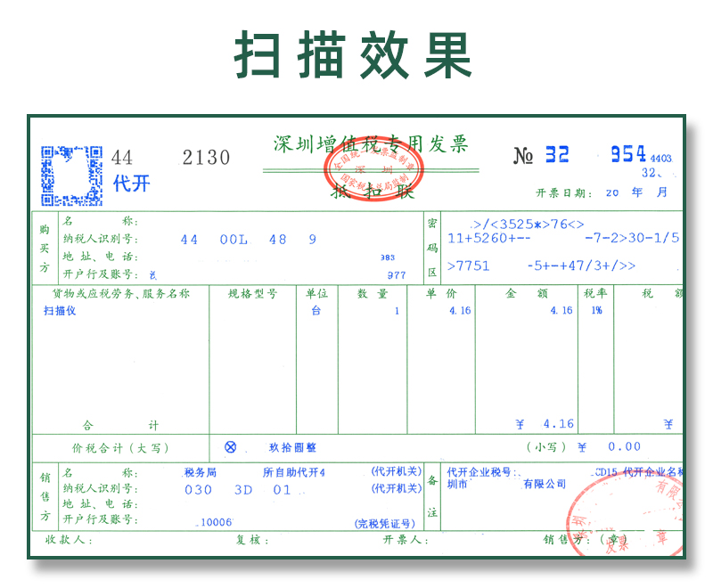The width and height of the screenshot is (713, 588).
Task: Click the 单价 column header
Action: 441,293
